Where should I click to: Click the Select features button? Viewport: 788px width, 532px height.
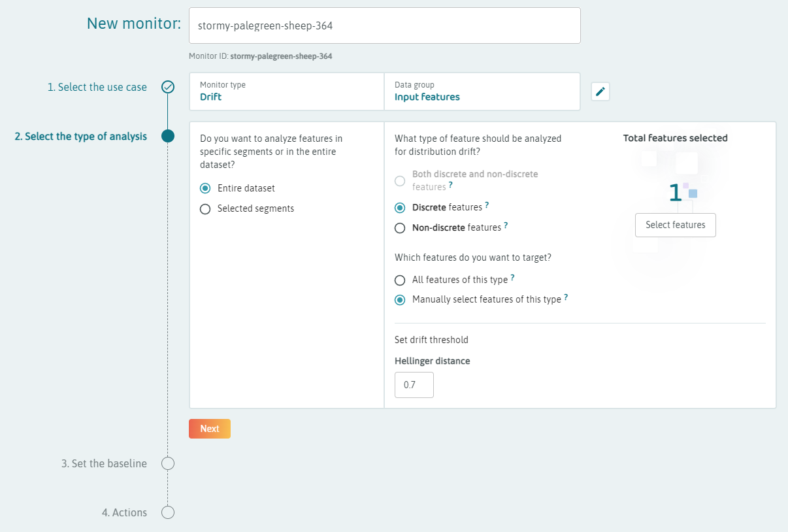pos(675,225)
